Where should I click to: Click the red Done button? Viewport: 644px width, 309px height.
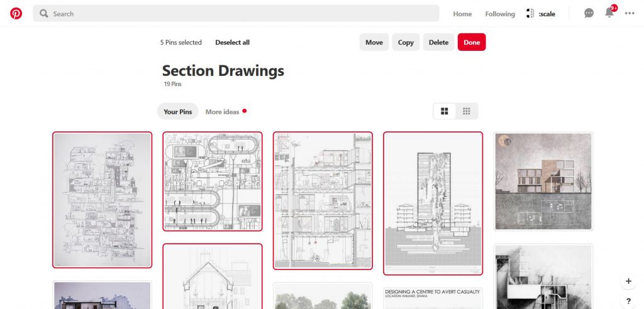point(472,42)
